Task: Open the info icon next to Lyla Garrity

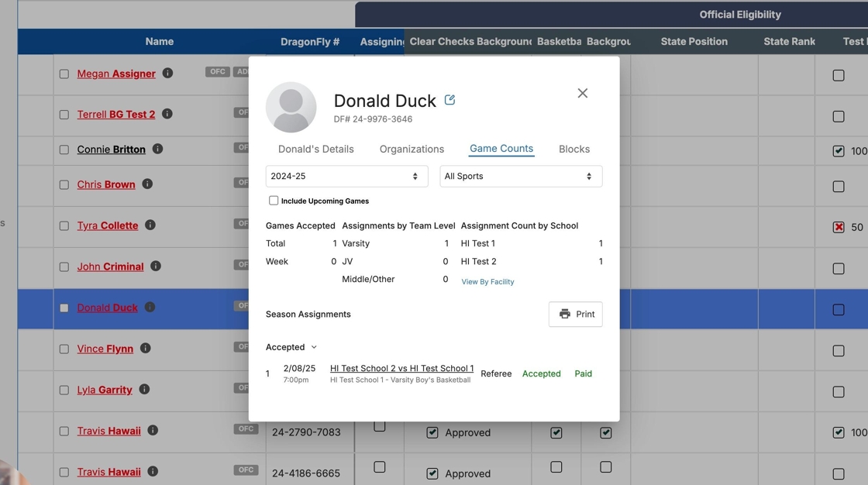Action: pos(144,389)
